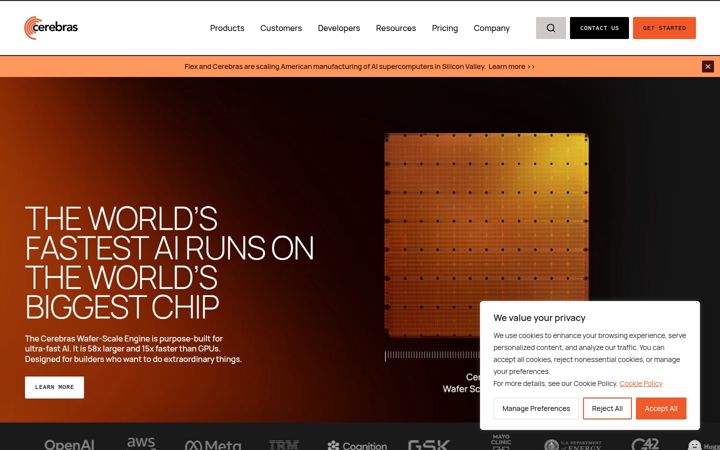The image size is (720, 450).
Task: Click the Cerebras logo
Action: pos(51,28)
